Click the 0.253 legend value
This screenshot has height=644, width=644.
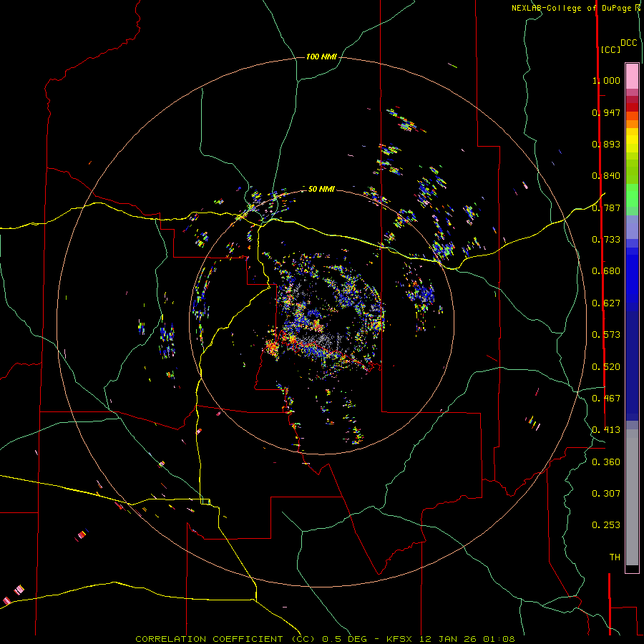click(x=606, y=525)
